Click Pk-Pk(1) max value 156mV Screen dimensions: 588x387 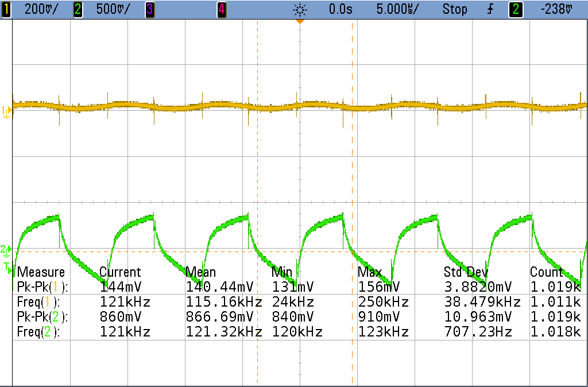click(379, 287)
